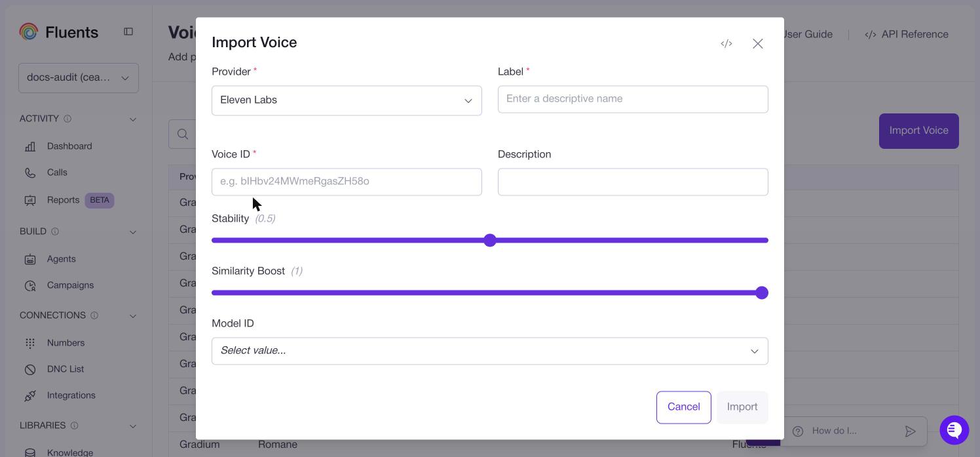The height and width of the screenshot is (457, 980).
Task: Click the Connections info icon
Action: [94, 315]
